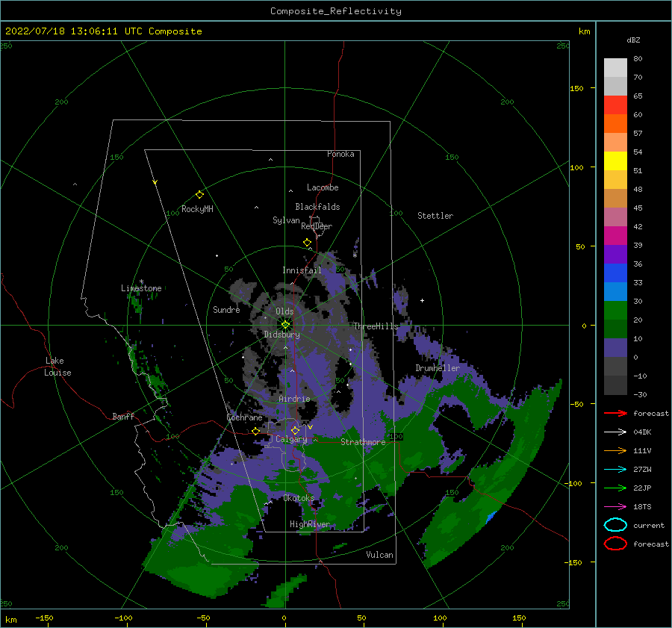The image size is (672, 628).
Task: Click the Lacombe label
Action: point(323,187)
